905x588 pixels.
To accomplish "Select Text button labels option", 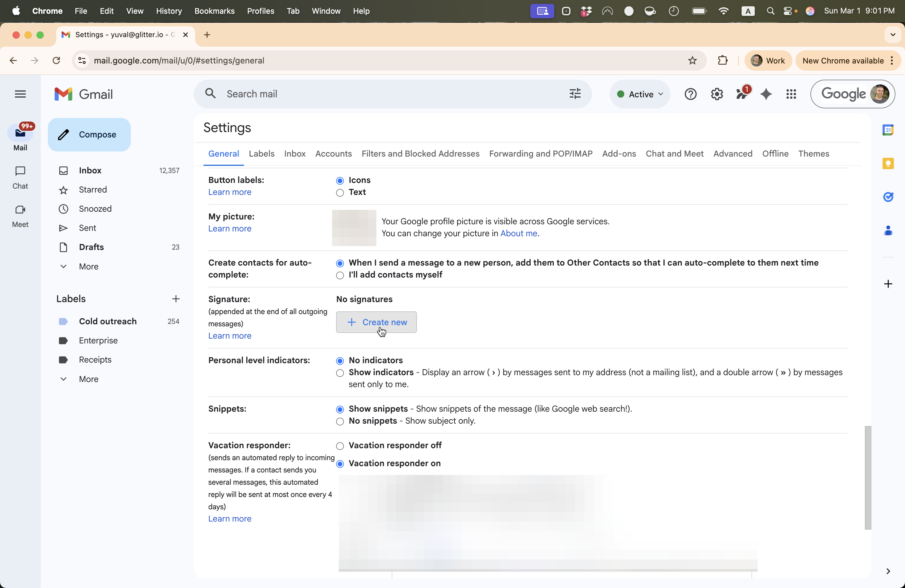I will pyautogui.click(x=340, y=193).
